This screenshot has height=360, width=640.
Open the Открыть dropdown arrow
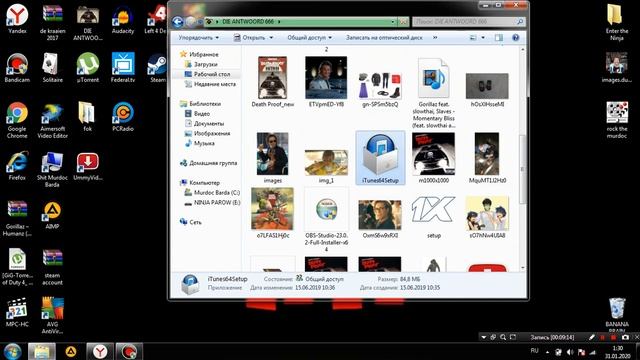(271, 38)
